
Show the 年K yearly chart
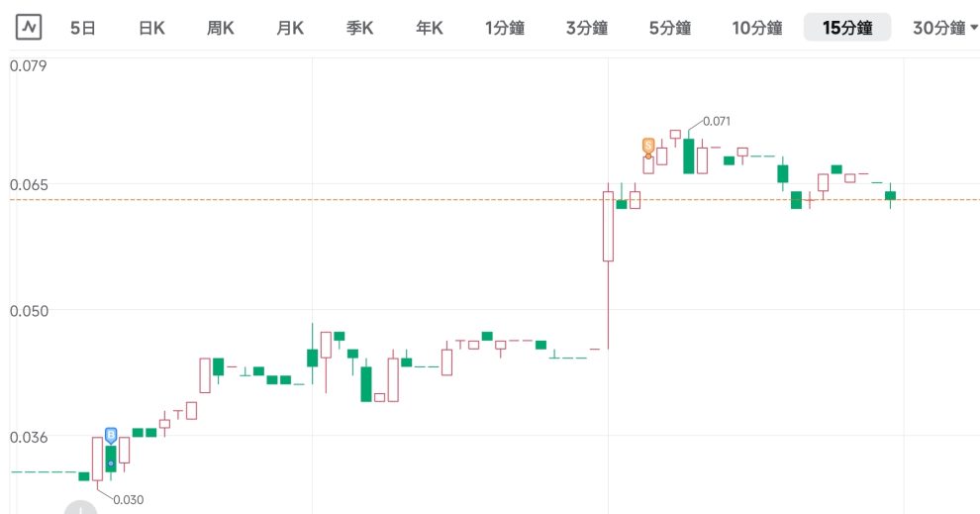point(429,28)
